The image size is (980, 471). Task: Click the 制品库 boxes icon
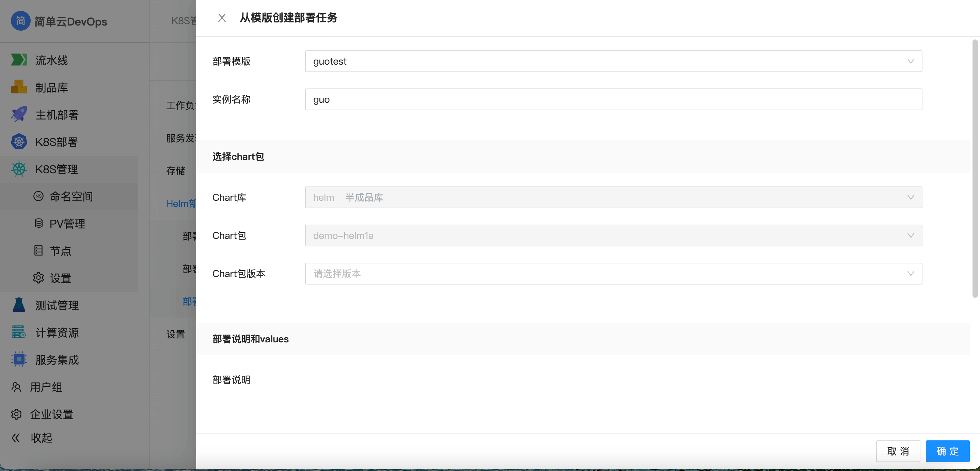pyautogui.click(x=19, y=87)
